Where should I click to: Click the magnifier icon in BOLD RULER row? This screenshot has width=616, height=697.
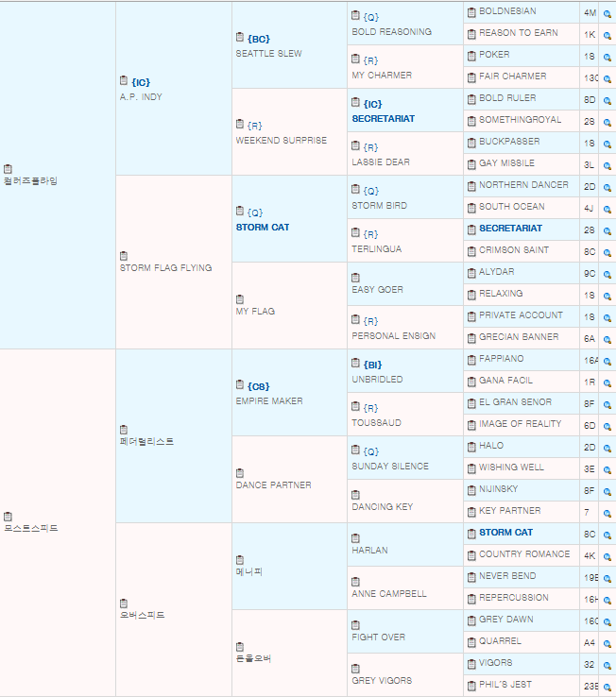[607, 101]
